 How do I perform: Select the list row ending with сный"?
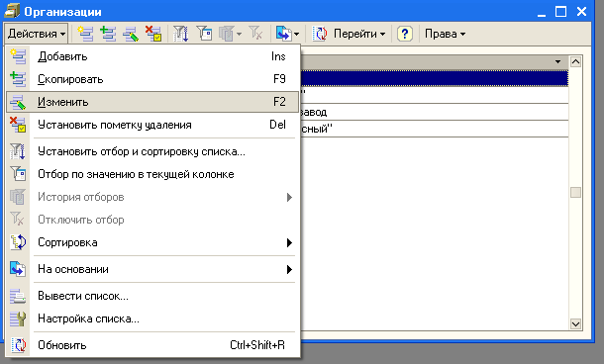(434, 129)
